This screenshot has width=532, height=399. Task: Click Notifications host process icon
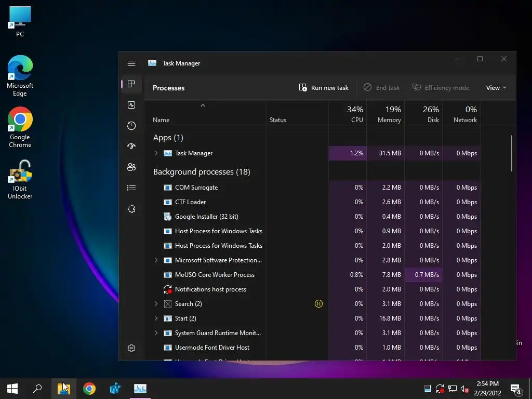[168, 289]
